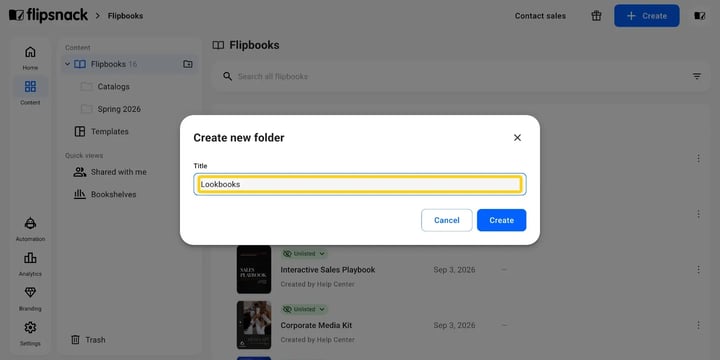
Task: Click the blue Create button in header
Action: click(647, 16)
